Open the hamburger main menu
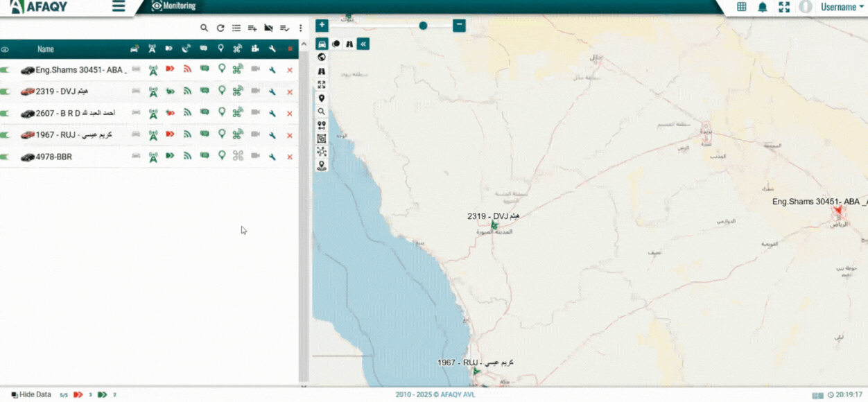Viewport: 868px width, 402px height. (119, 7)
